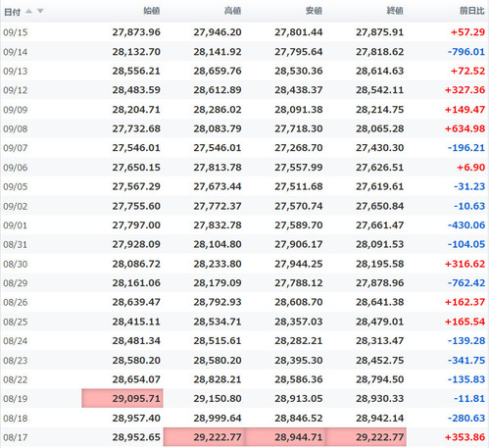Select high value 28,792.93
Viewport: 489px width, 448px height.
218,302
